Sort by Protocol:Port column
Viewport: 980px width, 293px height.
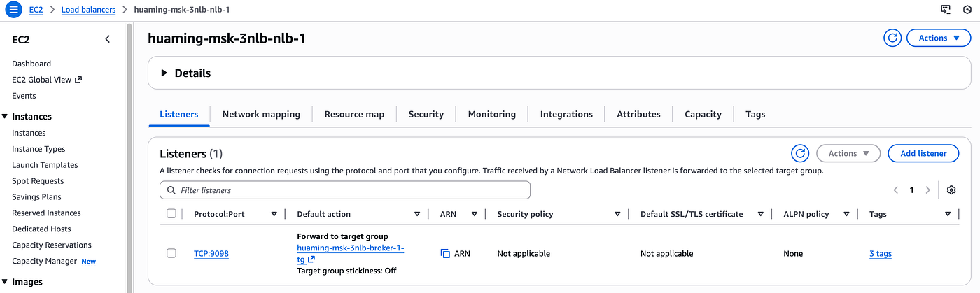(274, 214)
